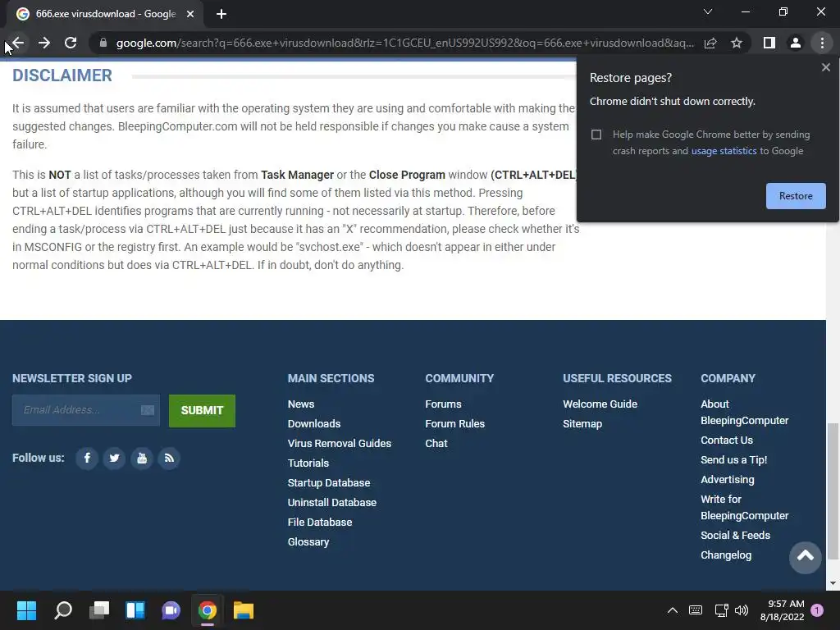Open the File Database link

320,523
